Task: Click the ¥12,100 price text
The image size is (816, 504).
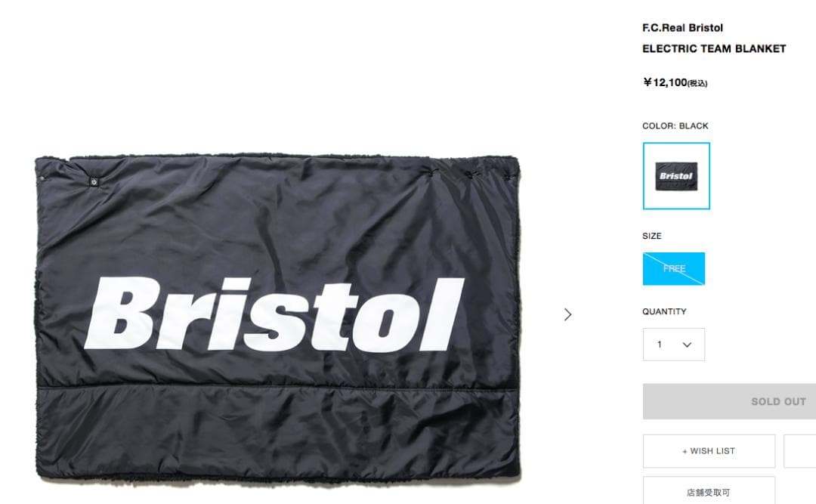Action: (665, 82)
